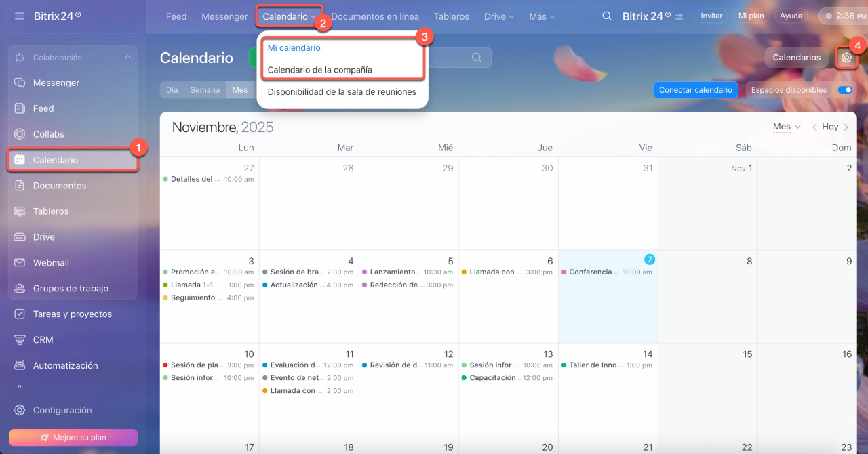Viewport: 868px width, 454px height.
Task: Open the hamburger menu icon
Action: [20, 16]
